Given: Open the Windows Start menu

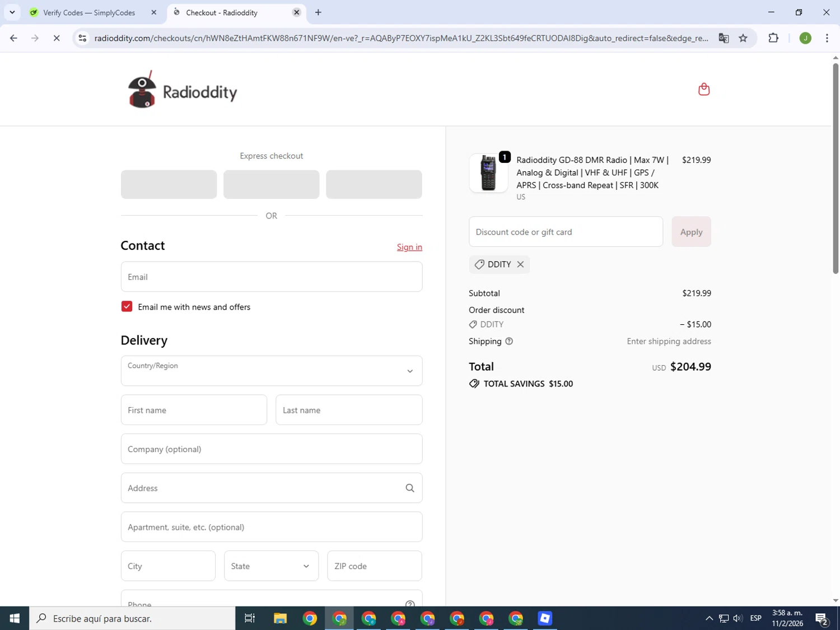Looking at the screenshot, I should click(15, 618).
